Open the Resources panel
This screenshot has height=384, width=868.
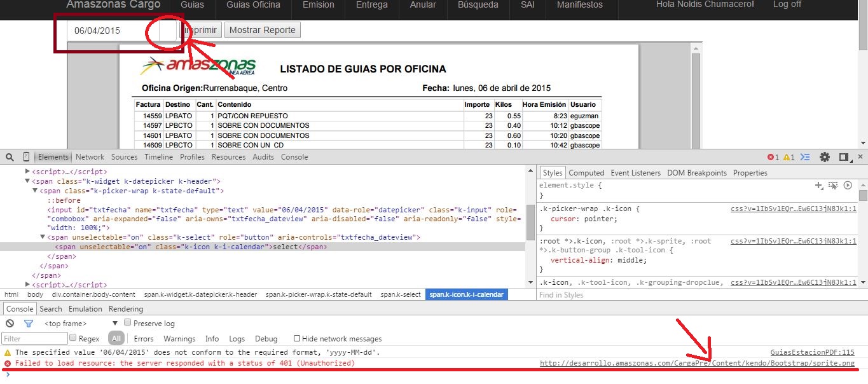pyautogui.click(x=228, y=157)
